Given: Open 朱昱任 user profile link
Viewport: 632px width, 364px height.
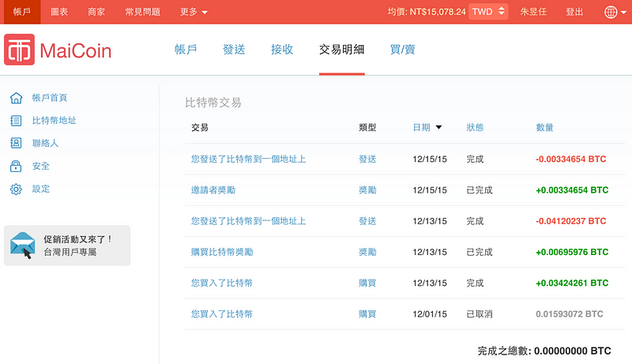Looking at the screenshot, I should click(x=533, y=12).
